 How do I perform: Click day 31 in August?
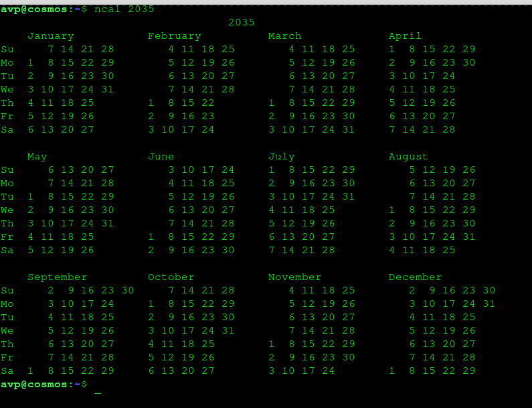pyautogui.click(x=469, y=236)
